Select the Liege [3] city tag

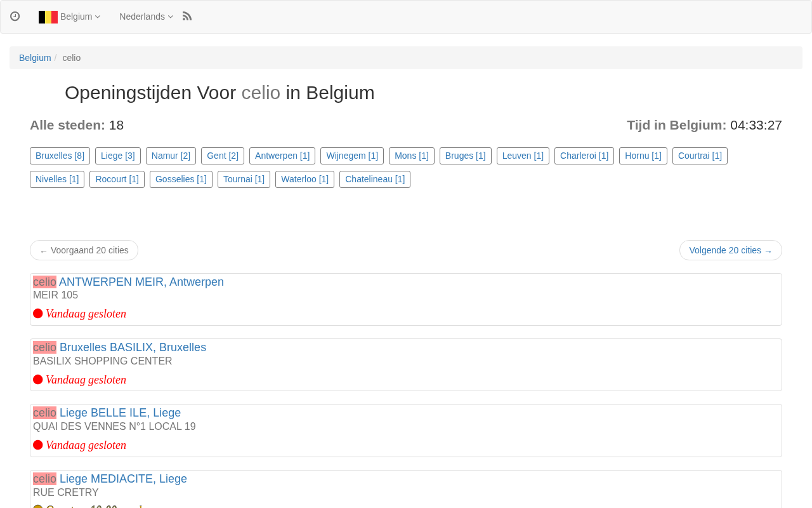[x=118, y=156]
